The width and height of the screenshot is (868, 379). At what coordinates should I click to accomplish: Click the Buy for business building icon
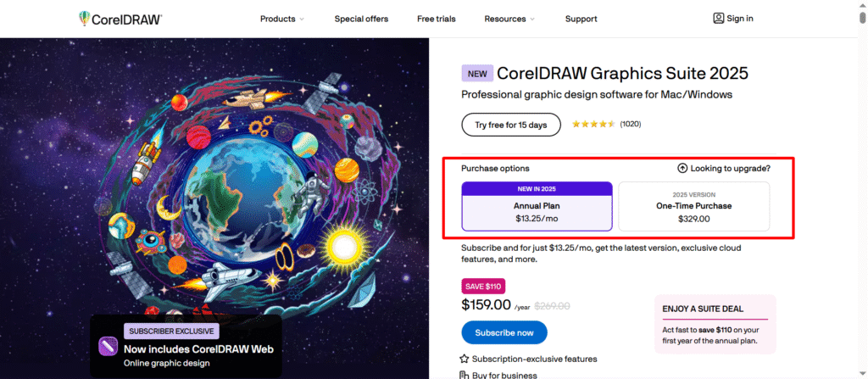click(465, 375)
